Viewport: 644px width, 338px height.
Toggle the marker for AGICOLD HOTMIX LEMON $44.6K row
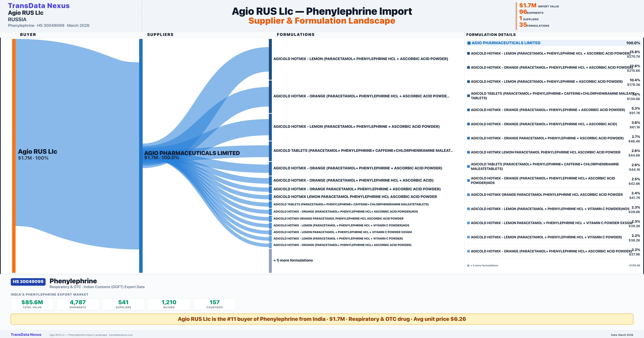point(469,152)
